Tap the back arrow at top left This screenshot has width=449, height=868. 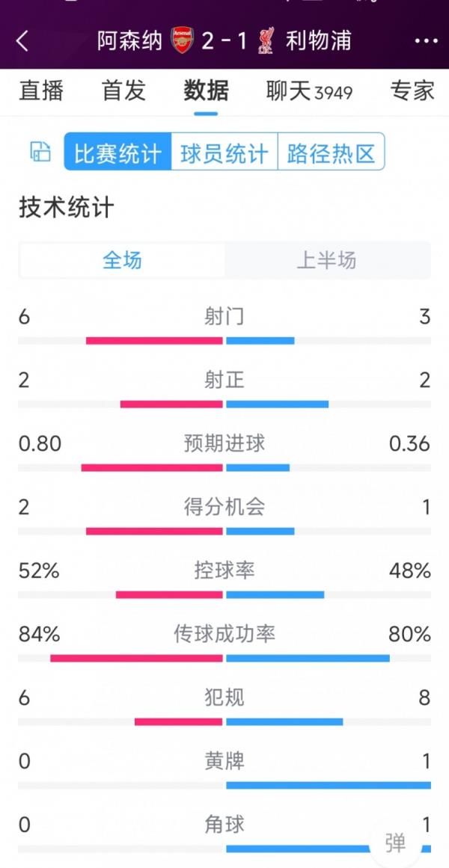pyautogui.click(x=24, y=41)
